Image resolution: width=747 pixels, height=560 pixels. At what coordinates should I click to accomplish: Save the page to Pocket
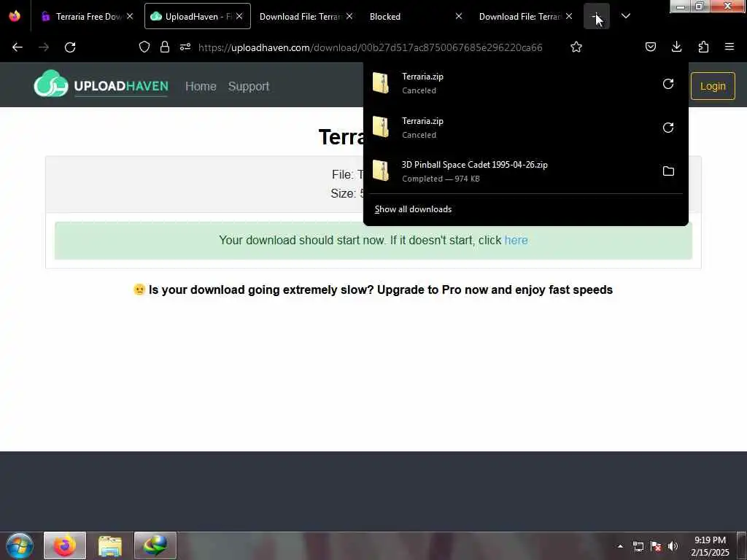point(651,47)
